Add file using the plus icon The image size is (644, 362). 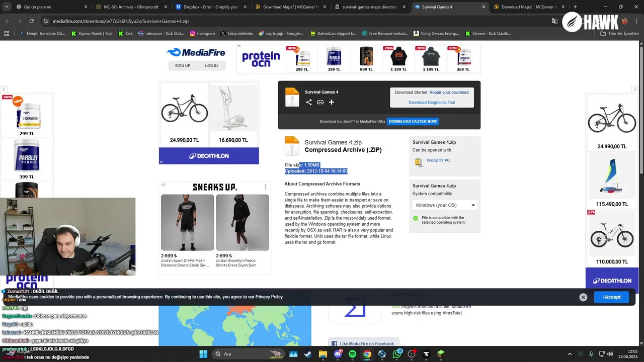(x=332, y=102)
